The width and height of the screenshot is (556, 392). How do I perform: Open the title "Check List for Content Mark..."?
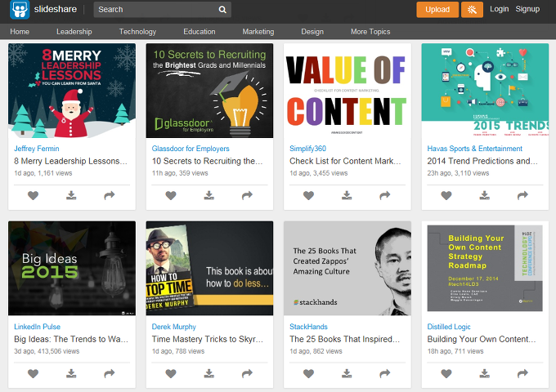pyautogui.click(x=345, y=161)
